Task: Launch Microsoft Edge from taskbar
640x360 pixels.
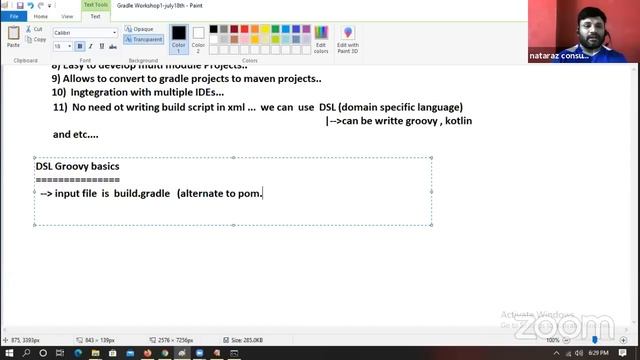Action: coord(78,353)
